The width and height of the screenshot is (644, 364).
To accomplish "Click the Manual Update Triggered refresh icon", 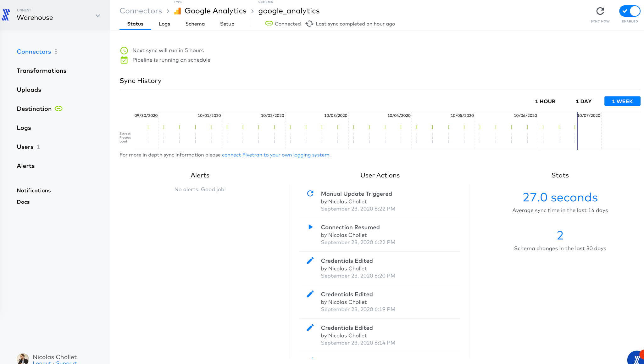I will click(310, 193).
